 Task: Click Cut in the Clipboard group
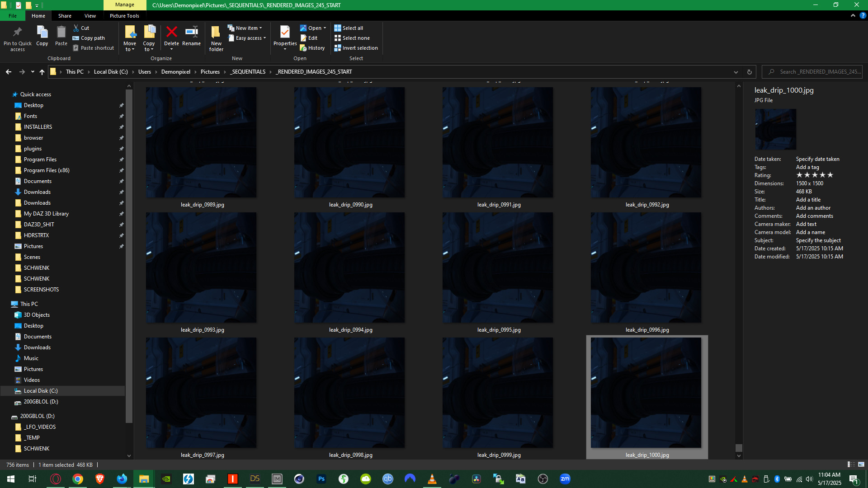(81, 28)
